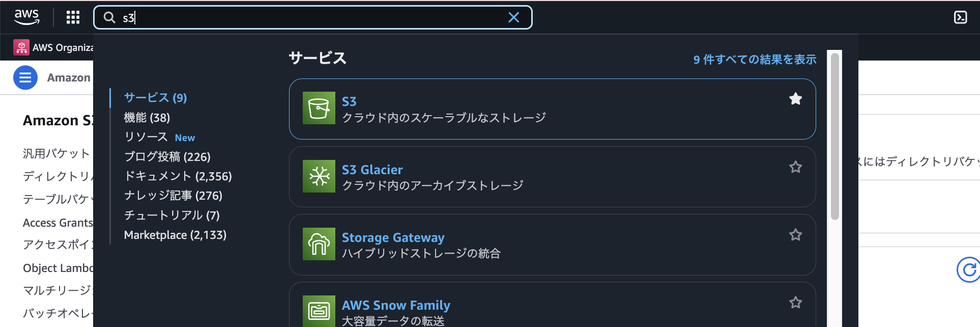Image resolution: width=980 pixels, height=327 pixels.
Task: Click the Storage Gateway service icon
Action: 319,244
